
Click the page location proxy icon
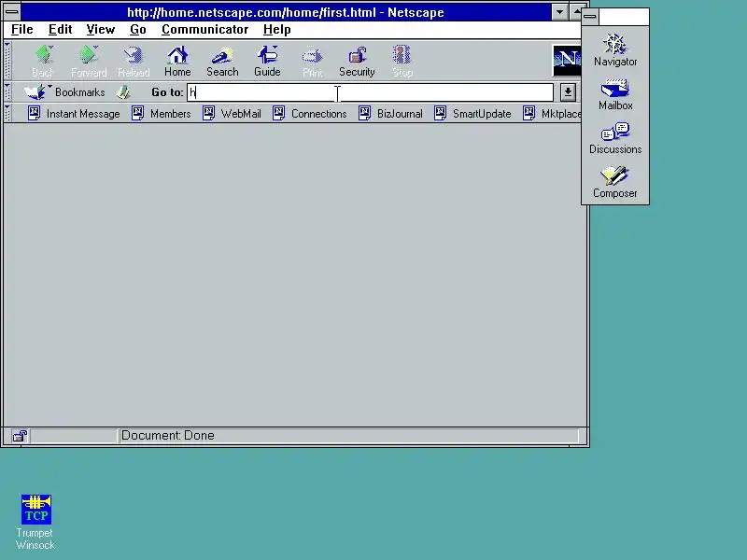point(124,91)
